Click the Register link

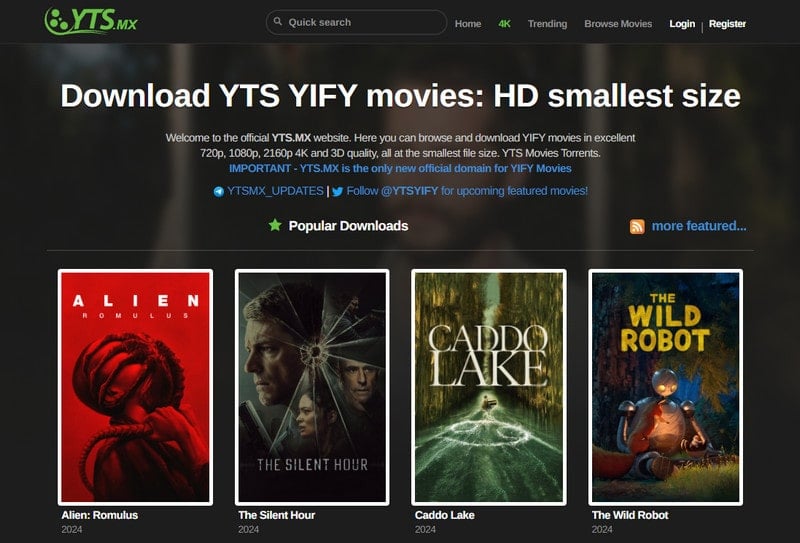pyautogui.click(x=727, y=24)
